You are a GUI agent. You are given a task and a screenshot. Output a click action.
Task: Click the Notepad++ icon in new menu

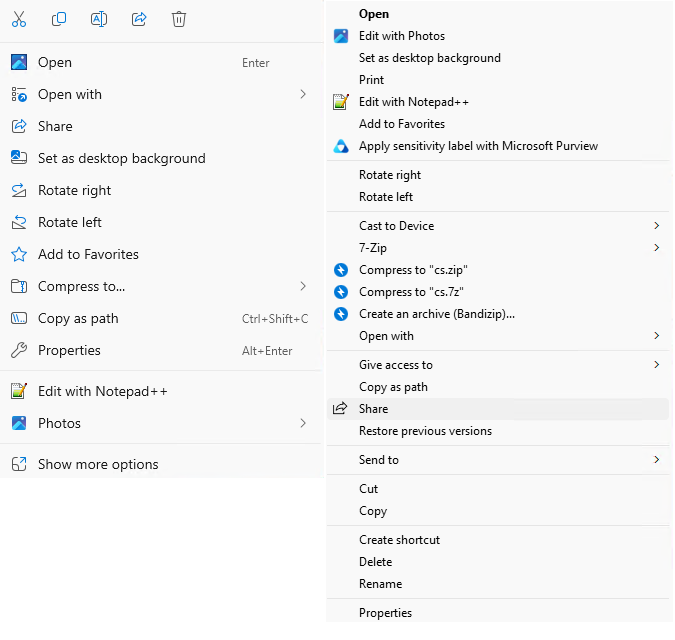(x=19, y=391)
